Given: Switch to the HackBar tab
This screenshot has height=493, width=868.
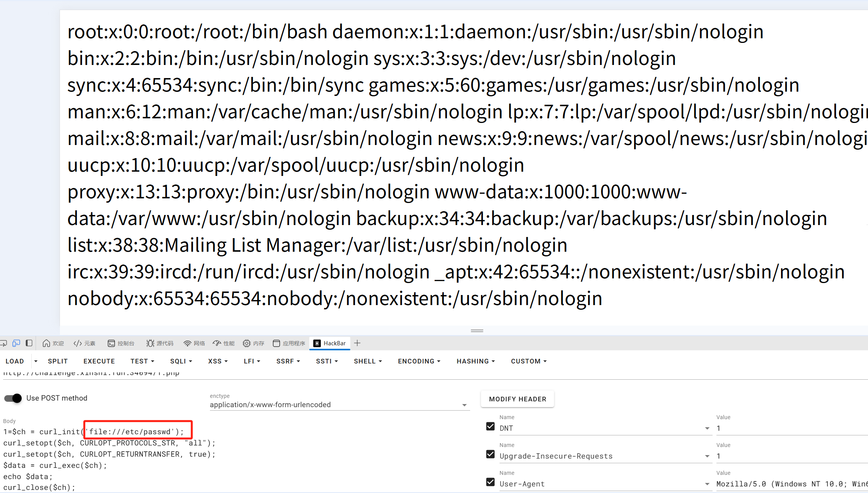Looking at the screenshot, I should point(330,343).
